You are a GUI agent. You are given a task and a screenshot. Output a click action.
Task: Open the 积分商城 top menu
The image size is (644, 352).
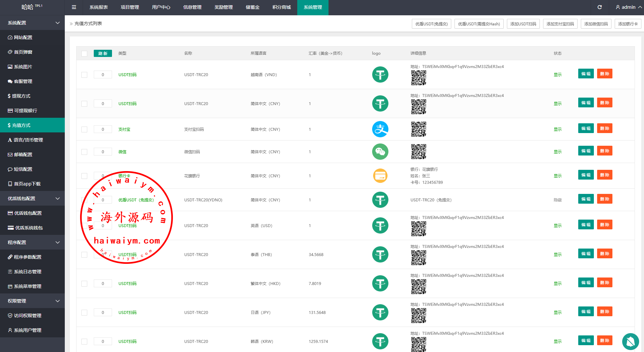coord(281,7)
